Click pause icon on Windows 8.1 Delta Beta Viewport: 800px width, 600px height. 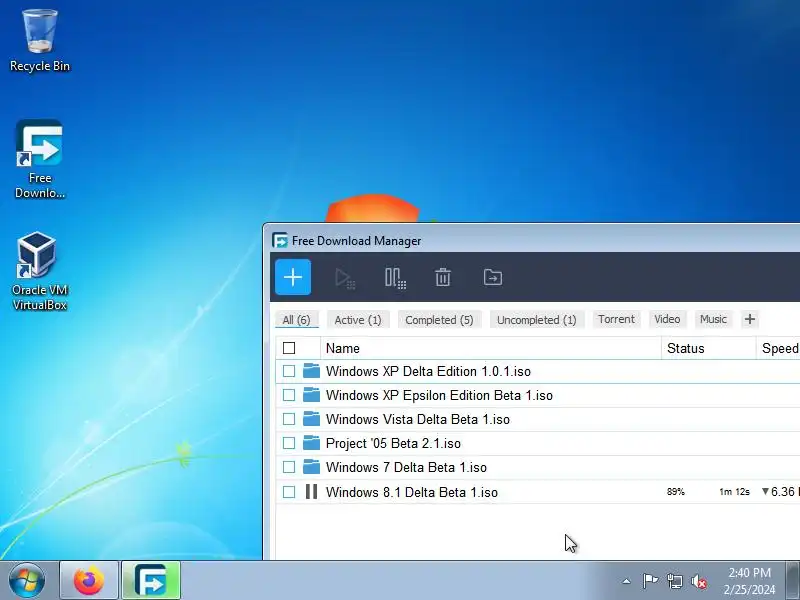pyautogui.click(x=311, y=492)
